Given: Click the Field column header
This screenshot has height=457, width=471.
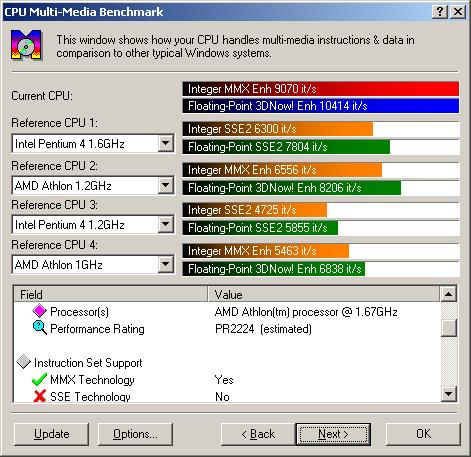Looking at the screenshot, I should click(111, 294).
